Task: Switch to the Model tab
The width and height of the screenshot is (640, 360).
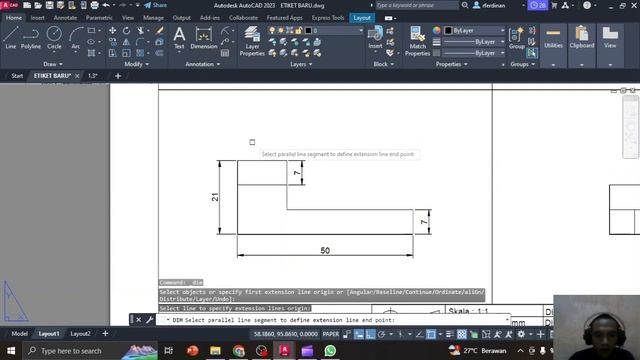Action: coord(19,333)
